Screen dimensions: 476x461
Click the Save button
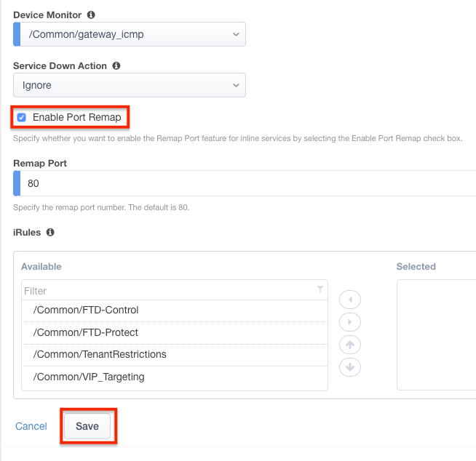coord(87,427)
